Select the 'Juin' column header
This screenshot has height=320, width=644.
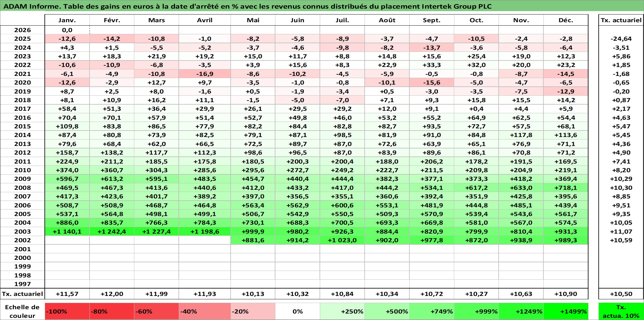[x=297, y=20]
